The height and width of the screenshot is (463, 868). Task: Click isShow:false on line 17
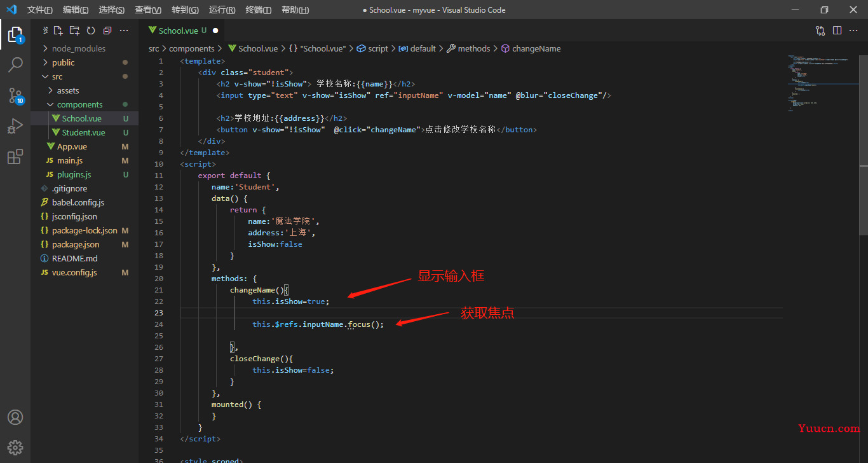275,244
